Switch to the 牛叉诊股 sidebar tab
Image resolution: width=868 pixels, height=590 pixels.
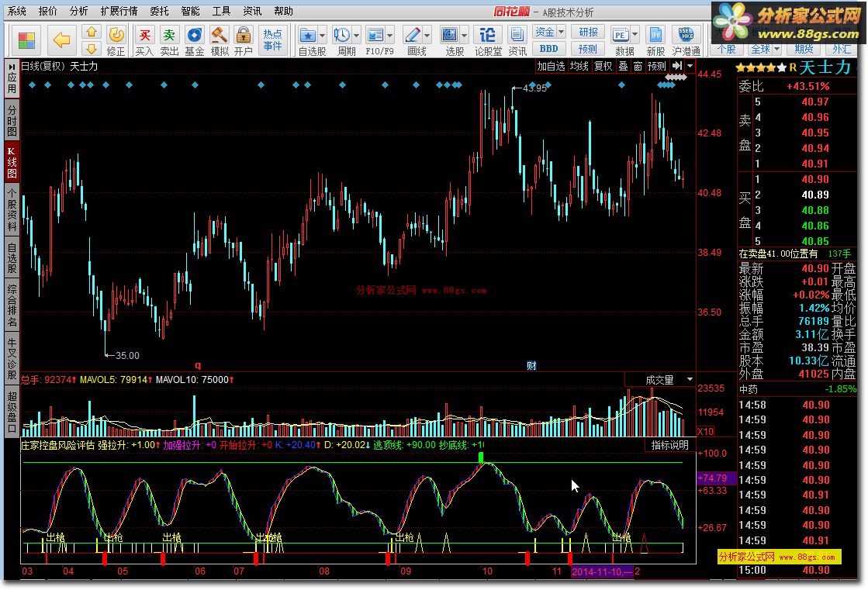pos(12,359)
